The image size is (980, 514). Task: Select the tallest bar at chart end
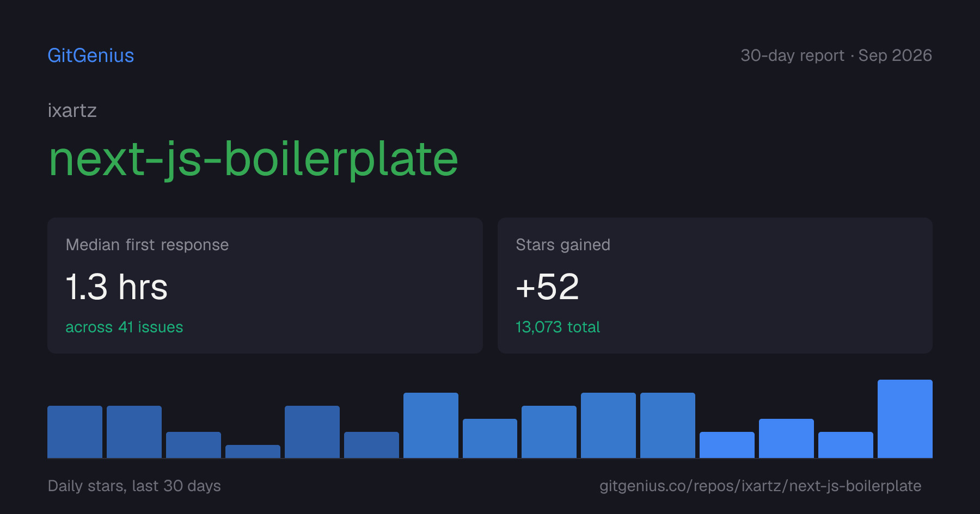click(x=905, y=419)
